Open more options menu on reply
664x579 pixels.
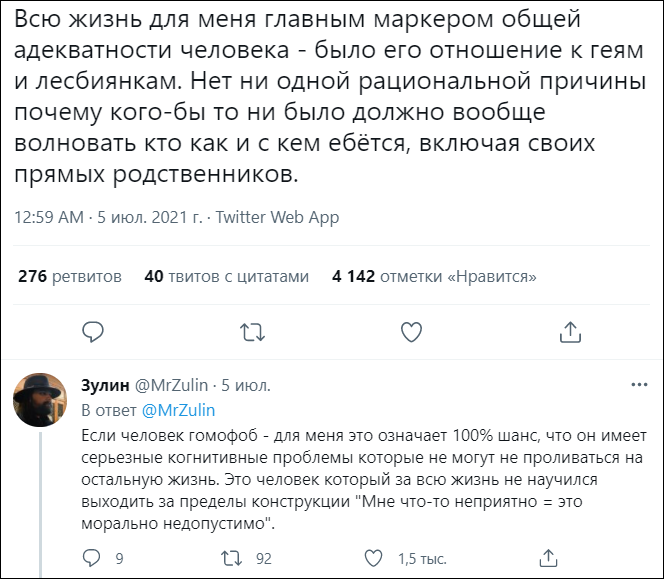click(637, 385)
